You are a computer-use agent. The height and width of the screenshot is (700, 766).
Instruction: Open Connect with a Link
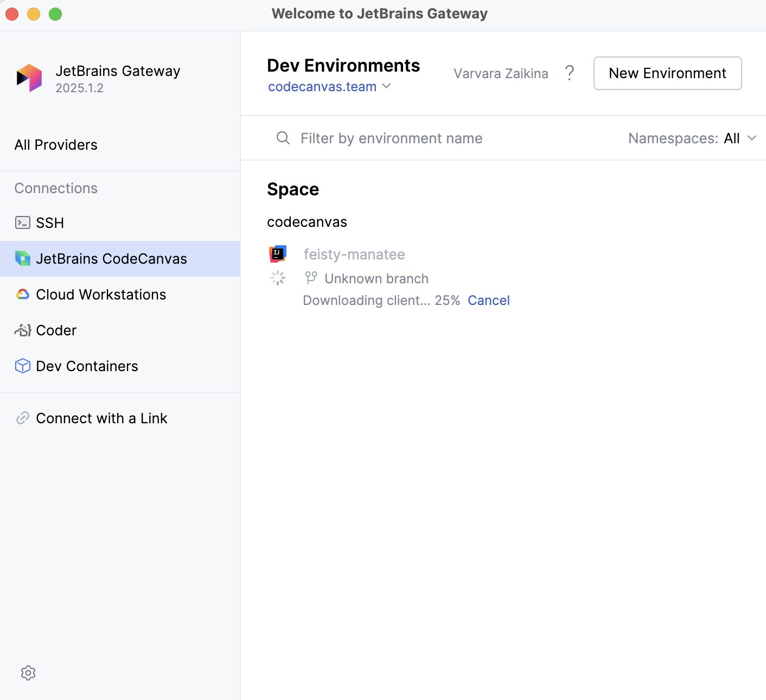(x=120, y=418)
